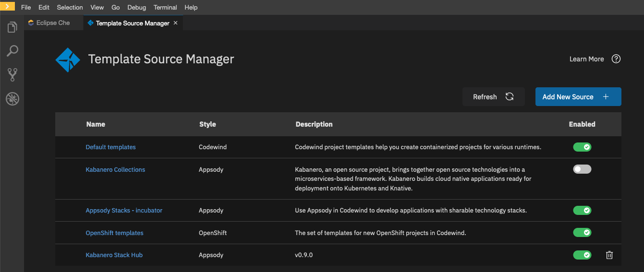The height and width of the screenshot is (272, 644).
Task: Disable the Kabanero Stack Hub toggle
Action: [582, 255]
